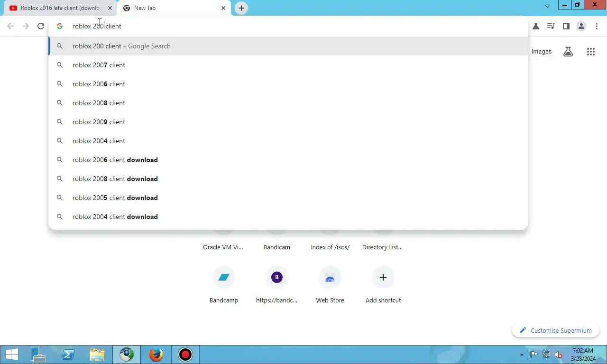
Task: Open the Web Store shortcut icon
Action: [x=330, y=277]
